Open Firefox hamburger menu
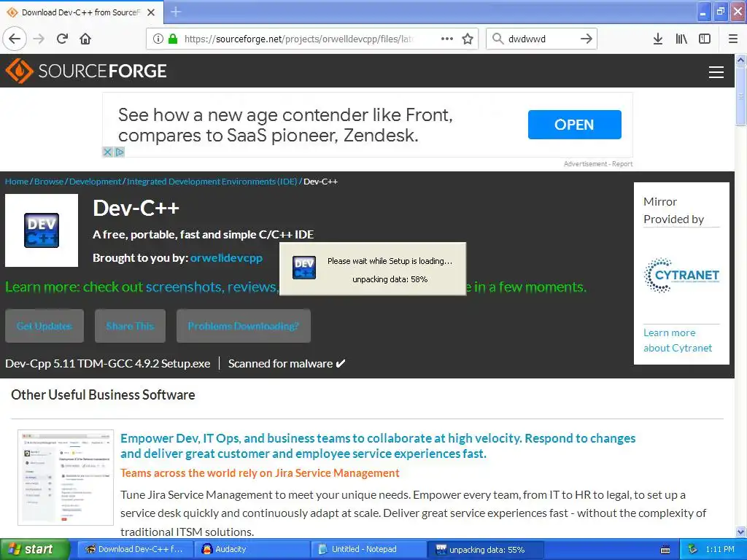 733,39
